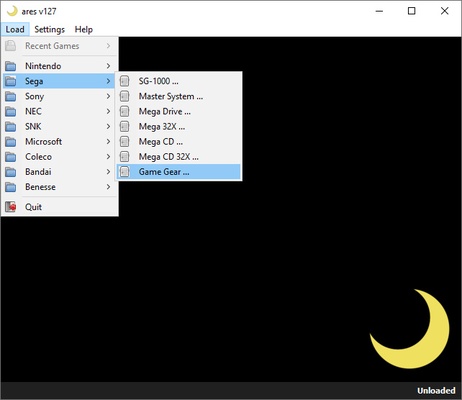Expand the Sega submenu arrow
This screenshot has width=462, height=400.
click(108, 81)
